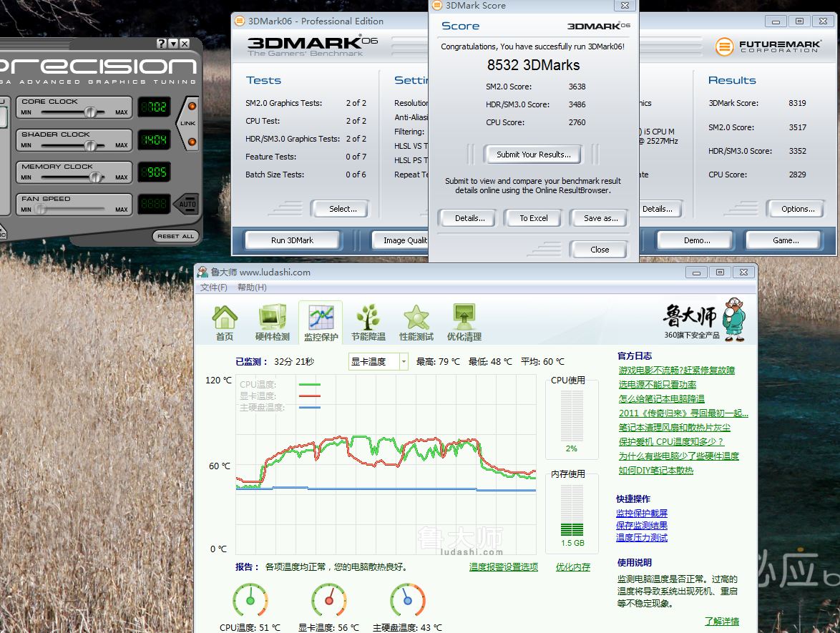This screenshot has width=840, height=633.
Task: Select the 监控保护 monitoring icon
Action: (321, 323)
